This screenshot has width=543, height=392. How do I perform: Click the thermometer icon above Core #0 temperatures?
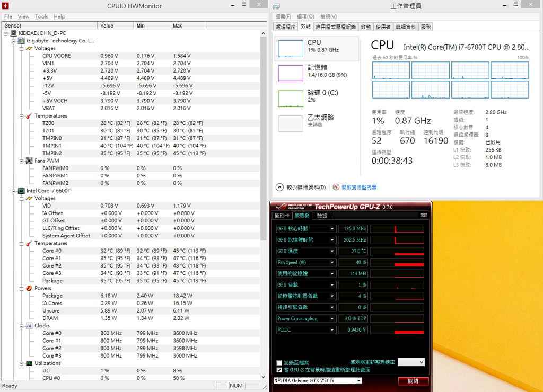29,243
